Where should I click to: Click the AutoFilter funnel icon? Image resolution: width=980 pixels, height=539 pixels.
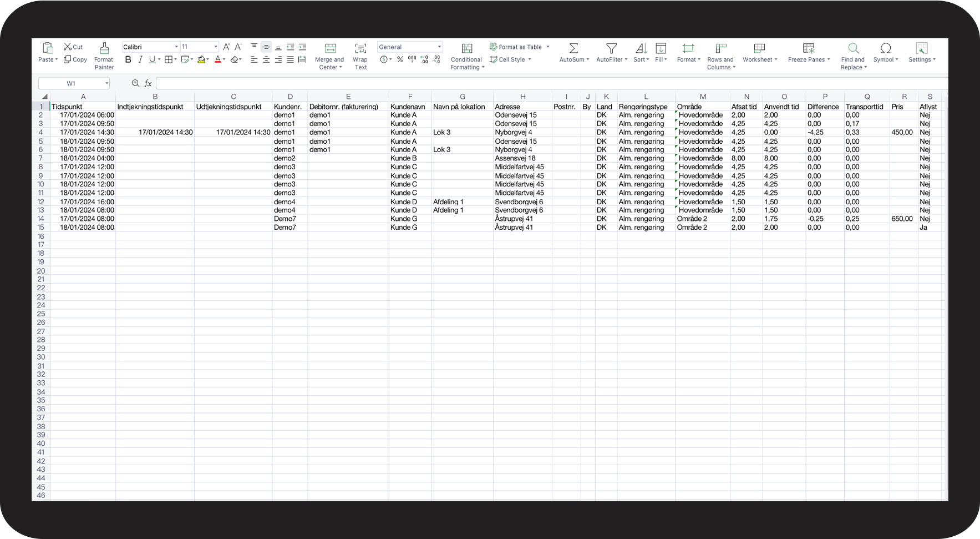(x=611, y=48)
